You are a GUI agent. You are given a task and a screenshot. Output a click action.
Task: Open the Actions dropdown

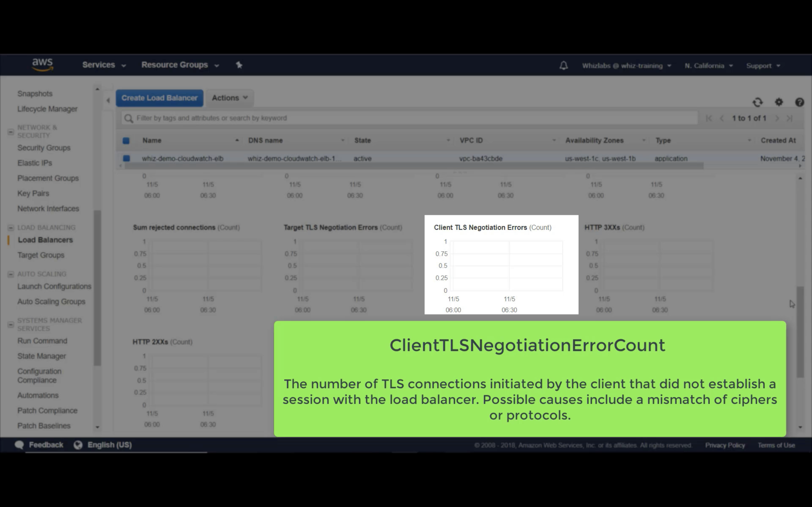point(230,98)
